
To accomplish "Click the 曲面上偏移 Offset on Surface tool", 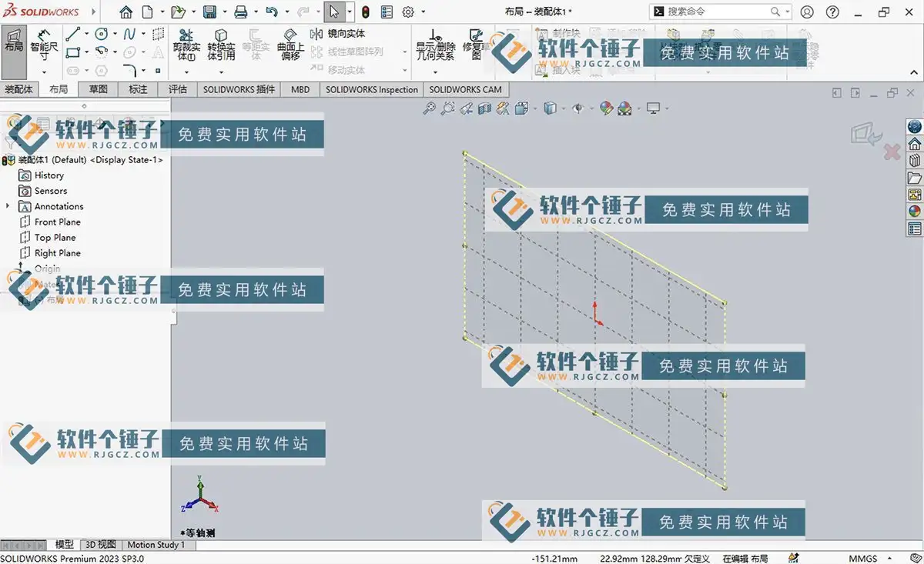I will [290, 45].
